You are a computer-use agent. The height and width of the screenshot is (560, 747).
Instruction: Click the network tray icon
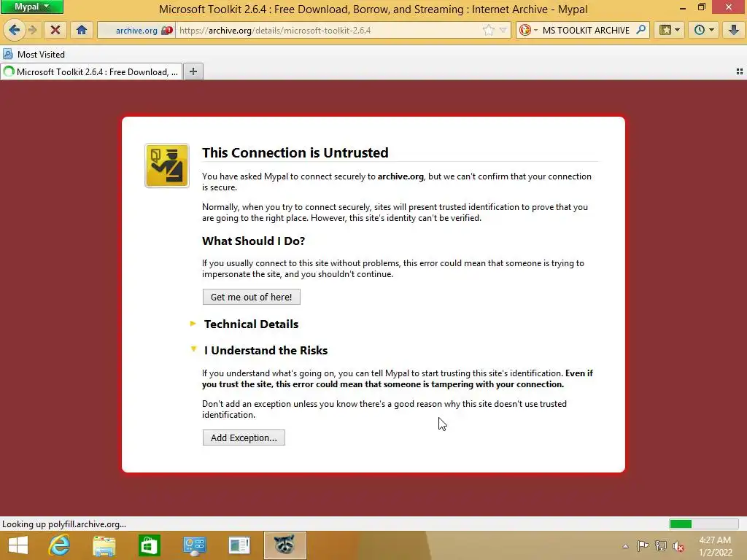point(661,545)
